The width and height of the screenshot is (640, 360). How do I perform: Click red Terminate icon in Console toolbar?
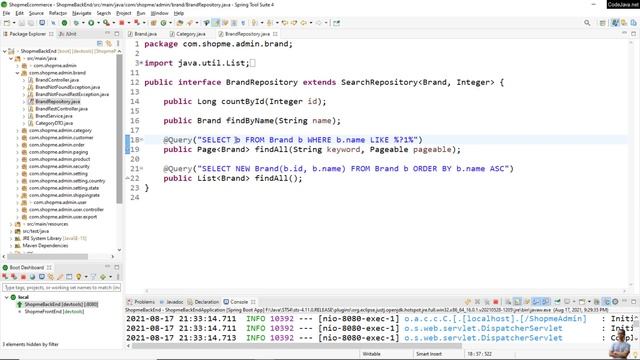click(496, 302)
